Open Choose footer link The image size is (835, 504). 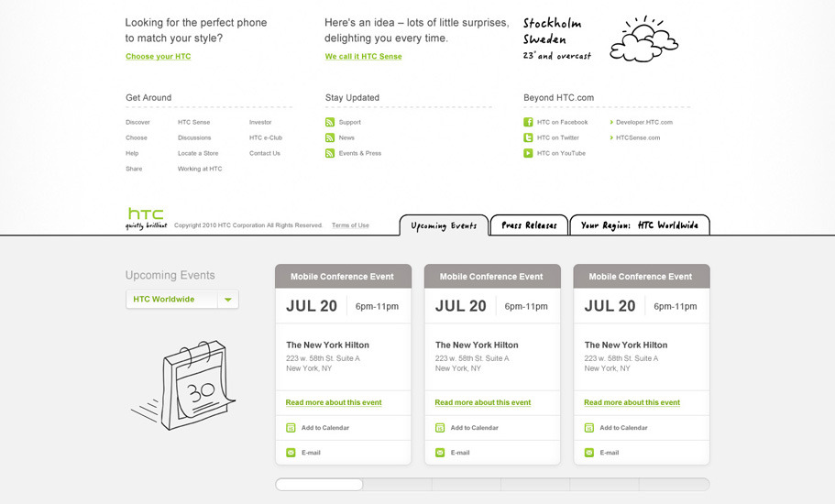[137, 137]
